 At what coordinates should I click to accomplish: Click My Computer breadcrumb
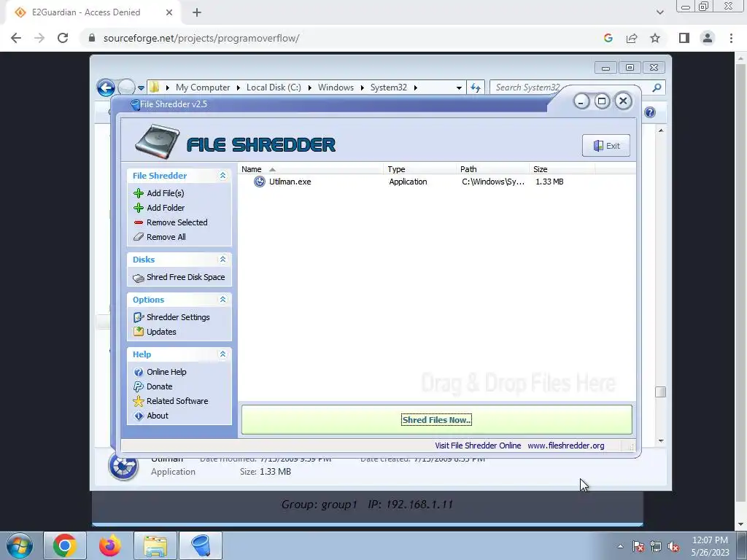(x=203, y=87)
